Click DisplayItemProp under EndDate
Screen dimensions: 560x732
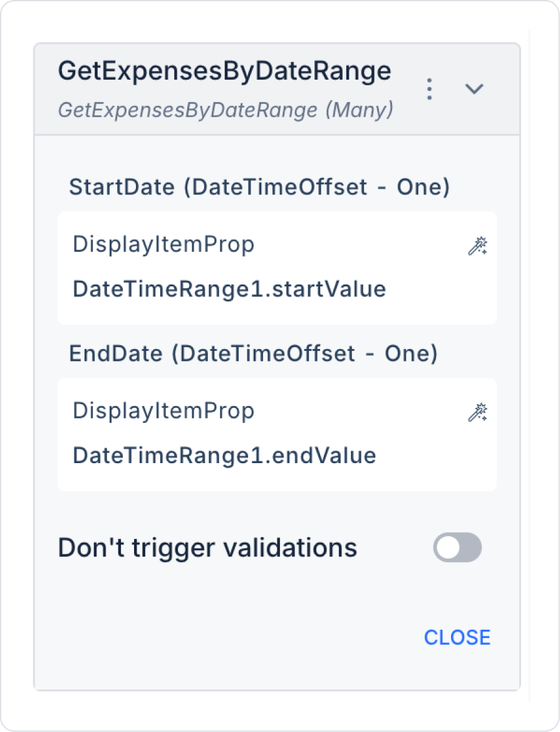[163, 411]
